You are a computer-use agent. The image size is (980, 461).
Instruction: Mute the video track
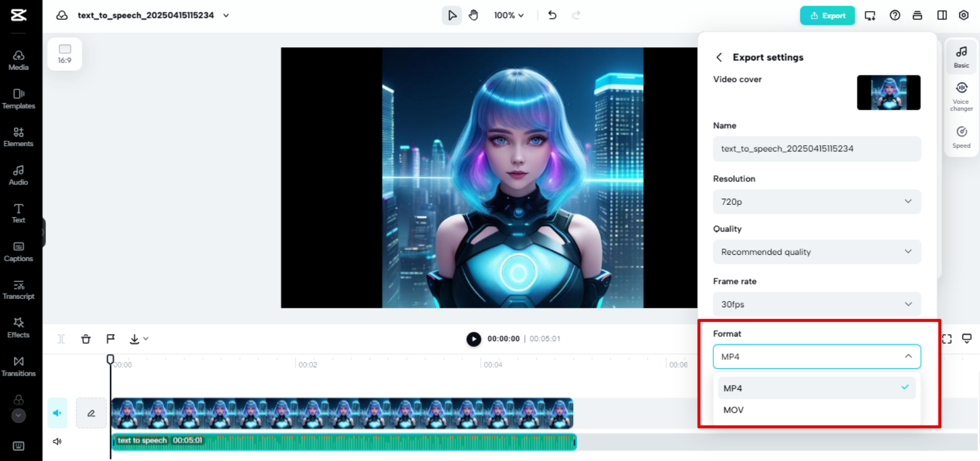[x=57, y=413]
